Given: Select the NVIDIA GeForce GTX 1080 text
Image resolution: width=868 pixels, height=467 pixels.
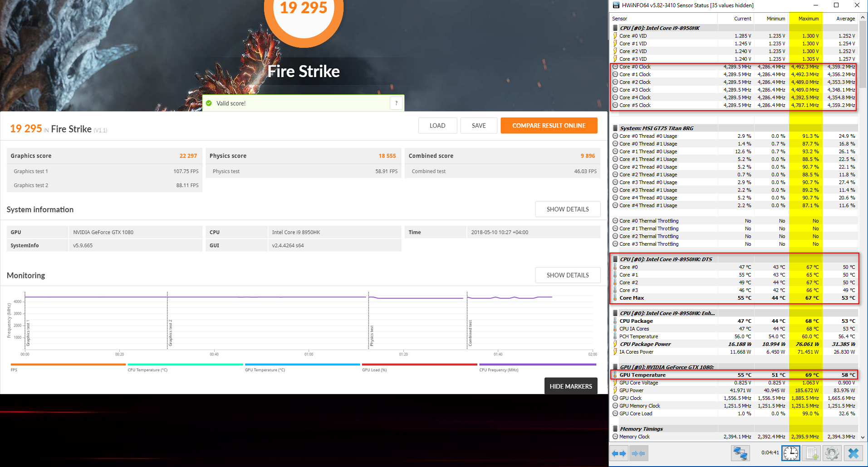Looking at the screenshot, I should click(103, 232).
